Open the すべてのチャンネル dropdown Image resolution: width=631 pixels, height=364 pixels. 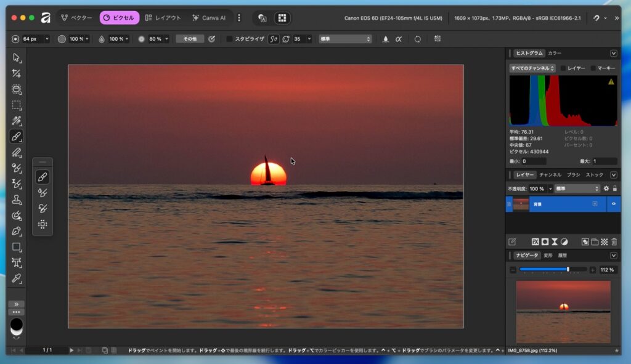pos(532,68)
